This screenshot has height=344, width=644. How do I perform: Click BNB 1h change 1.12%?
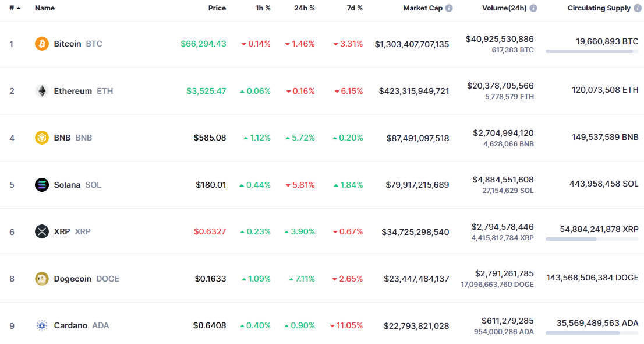pos(257,138)
